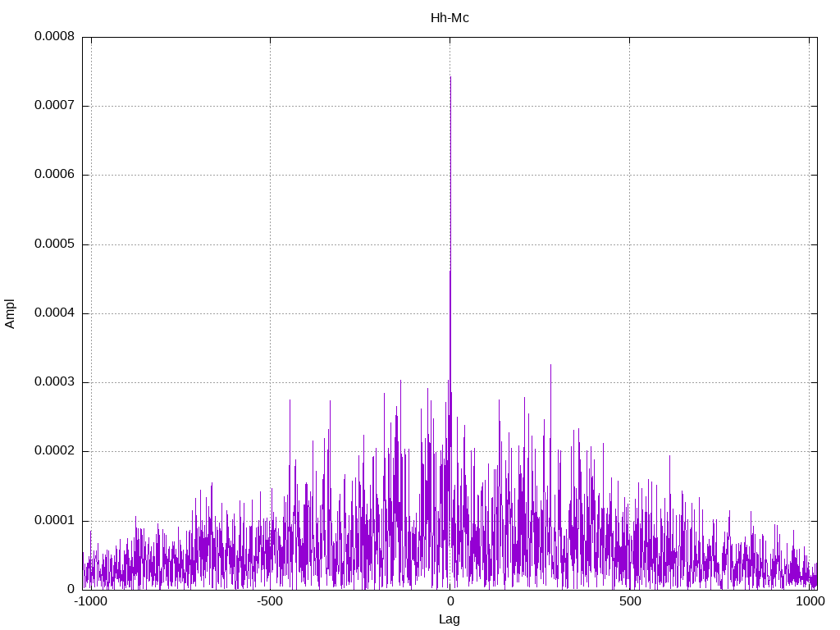Select the -500 x-axis tick label

pyautogui.click(x=270, y=601)
